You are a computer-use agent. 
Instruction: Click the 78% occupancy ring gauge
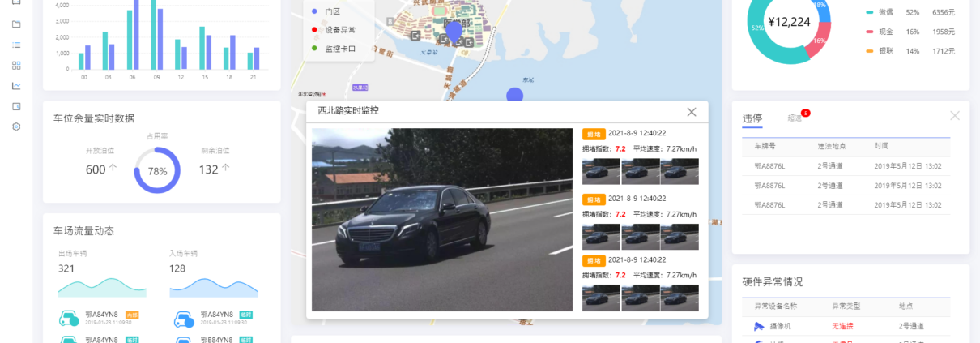tap(157, 171)
